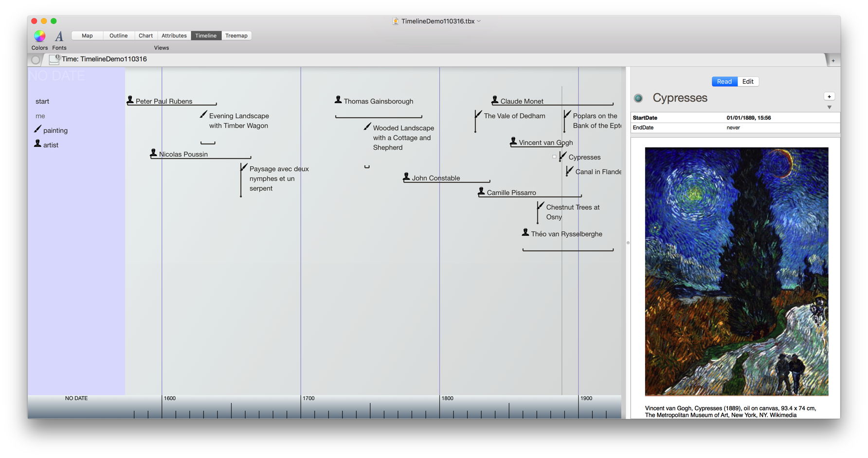Select the Claude Monet person icon
868x458 pixels.
coord(495,100)
